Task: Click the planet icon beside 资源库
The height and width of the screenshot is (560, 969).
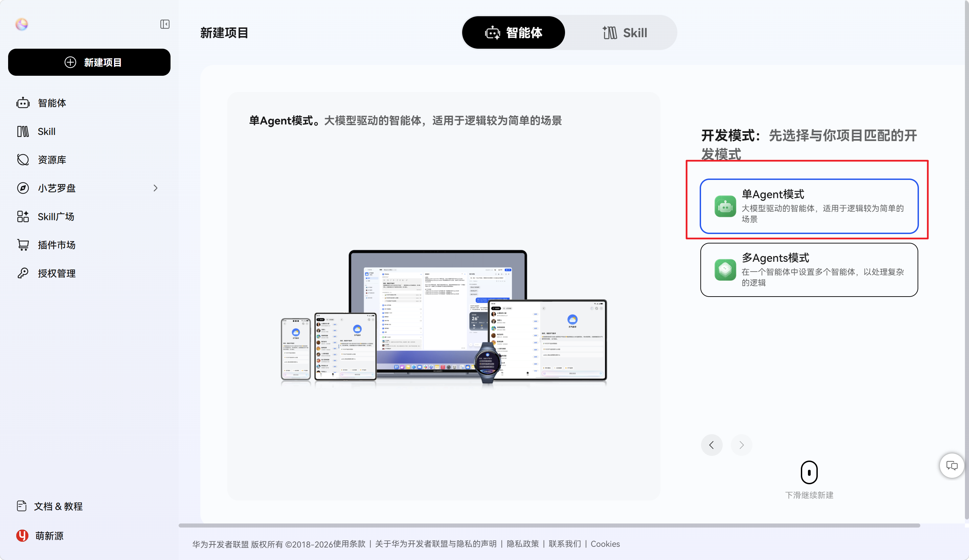Action: (x=23, y=160)
